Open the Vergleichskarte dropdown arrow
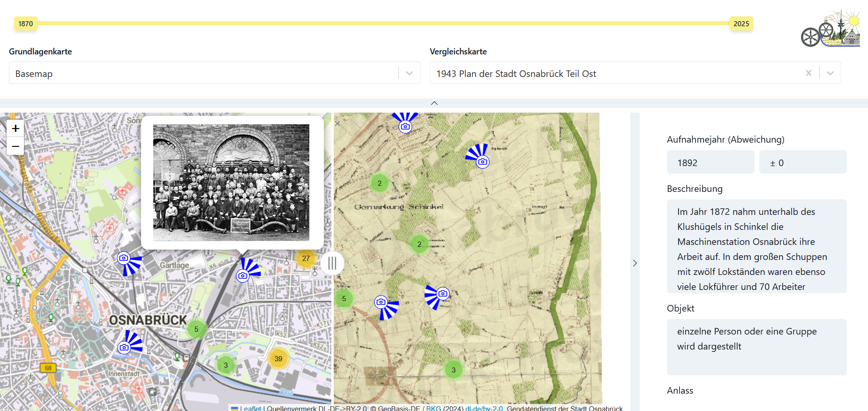This screenshot has width=868, height=411. pos(830,73)
